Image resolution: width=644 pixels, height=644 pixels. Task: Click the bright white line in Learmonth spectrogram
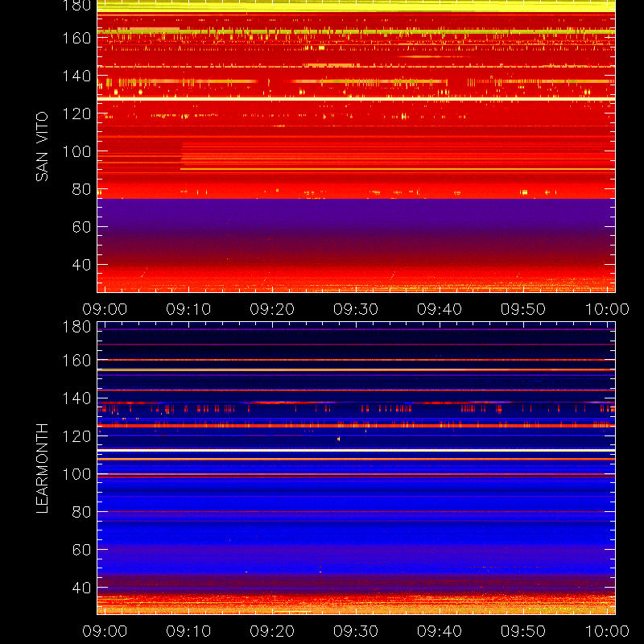[356, 451]
